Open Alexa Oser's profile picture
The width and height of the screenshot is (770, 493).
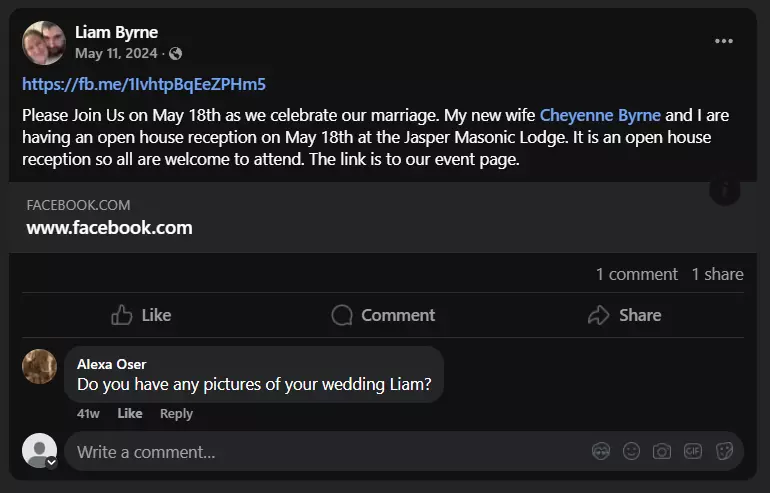(x=40, y=366)
